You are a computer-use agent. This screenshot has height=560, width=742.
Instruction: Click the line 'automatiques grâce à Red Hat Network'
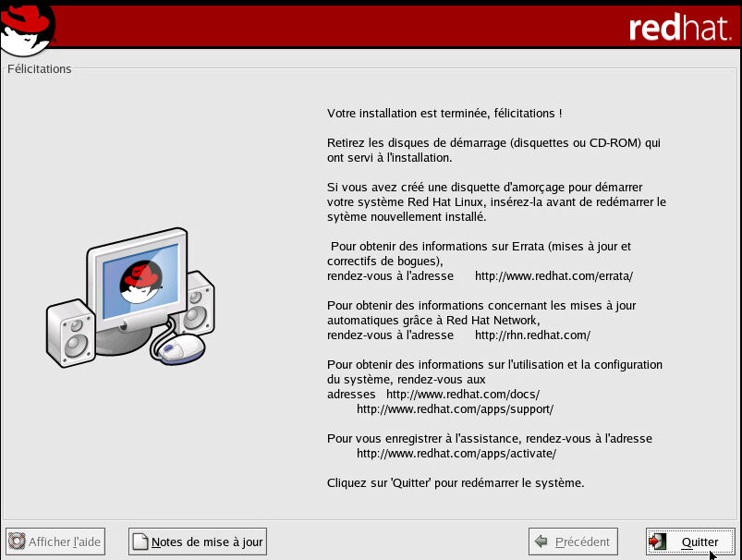tap(433, 321)
